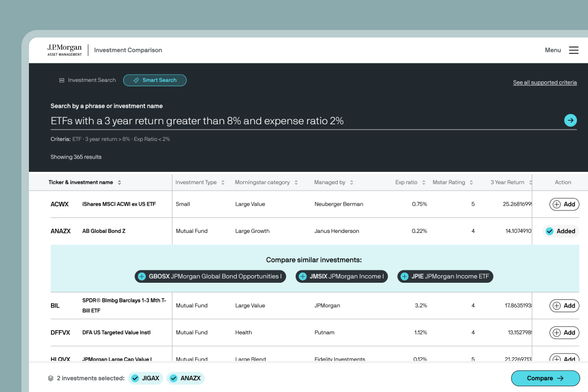Switch to Investment Search tab
The height and width of the screenshot is (392, 588).
87,80
